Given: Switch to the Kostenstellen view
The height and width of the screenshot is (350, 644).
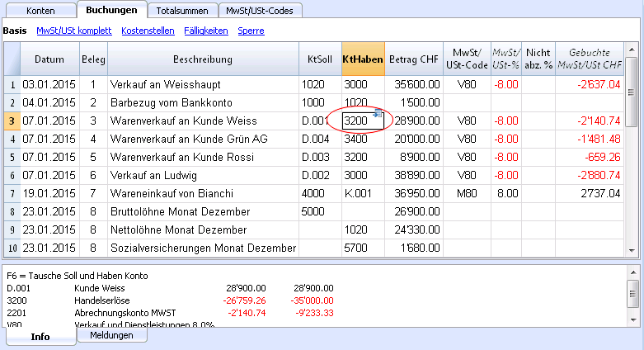Looking at the screenshot, I should point(148,31).
